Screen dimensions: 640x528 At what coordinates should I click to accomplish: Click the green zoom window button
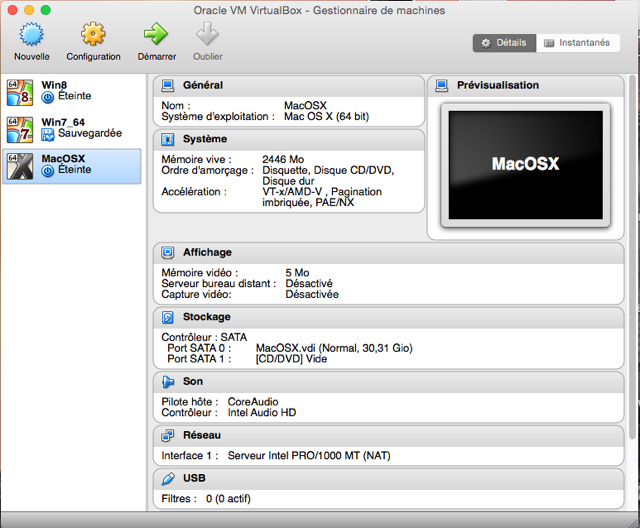(x=46, y=10)
